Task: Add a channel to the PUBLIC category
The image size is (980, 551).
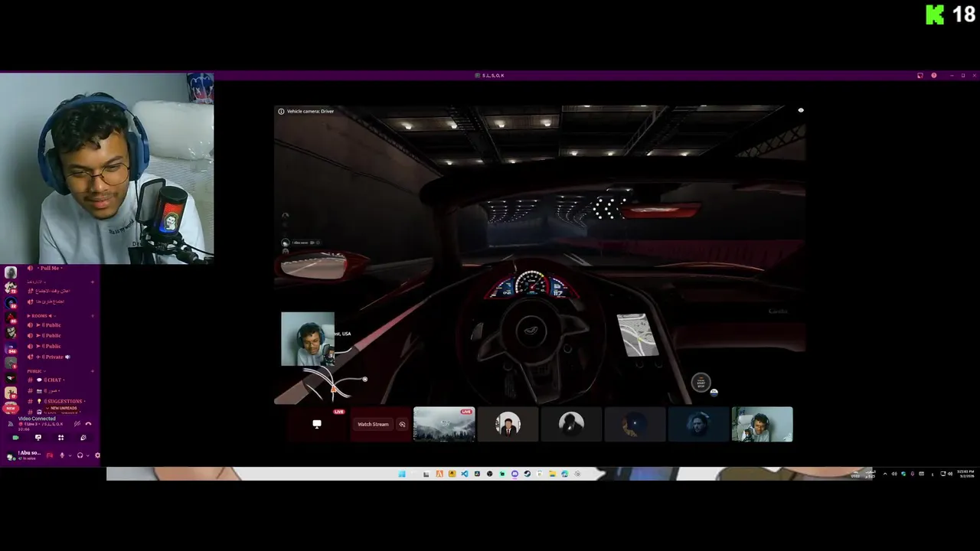Action: click(x=93, y=371)
